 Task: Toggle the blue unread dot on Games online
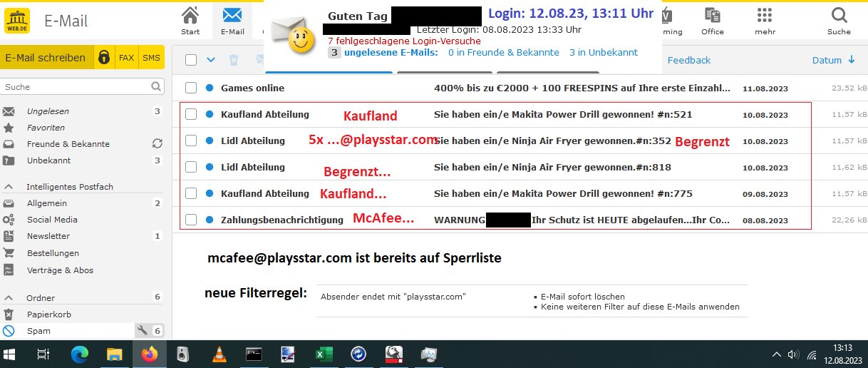(210, 88)
